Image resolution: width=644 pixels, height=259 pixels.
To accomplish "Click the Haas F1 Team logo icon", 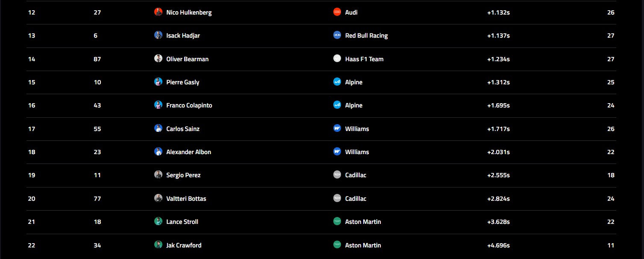I will [x=337, y=59].
